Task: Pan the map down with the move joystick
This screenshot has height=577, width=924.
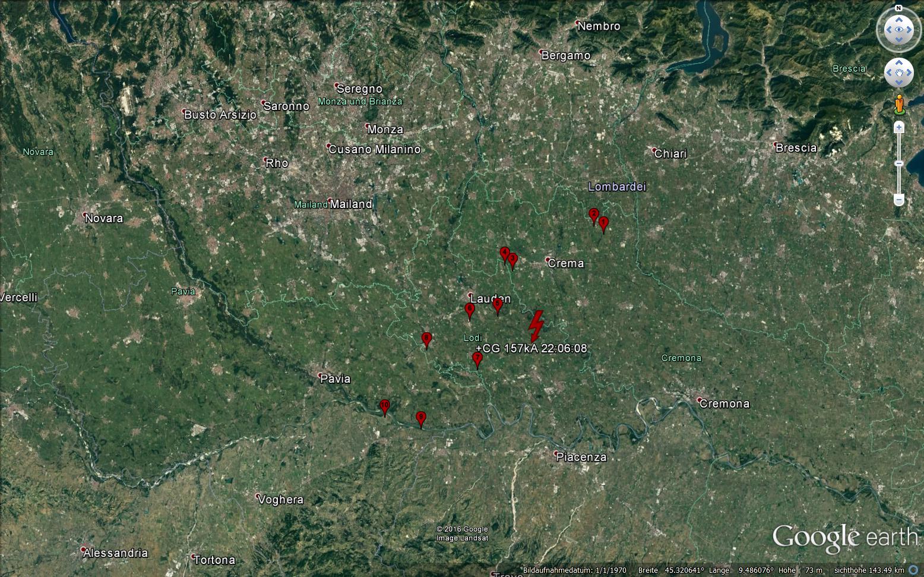Action: pyautogui.click(x=898, y=83)
